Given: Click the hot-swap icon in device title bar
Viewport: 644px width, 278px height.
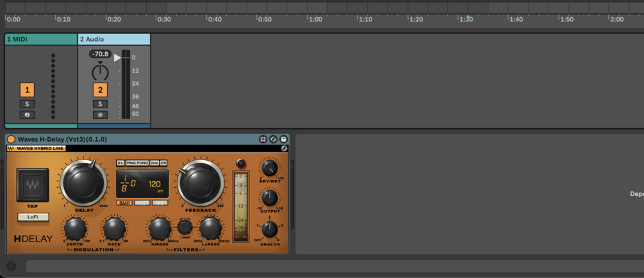Looking at the screenshot, I should pos(273,139).
